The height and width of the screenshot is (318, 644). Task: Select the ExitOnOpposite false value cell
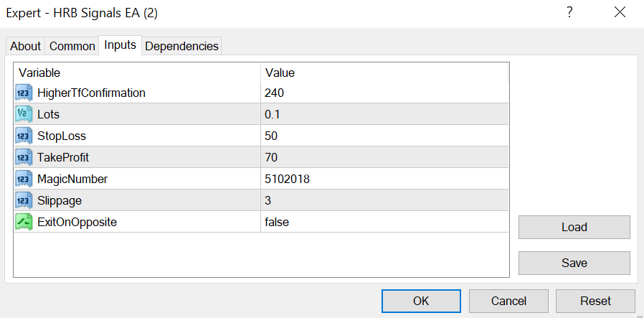tap(384, 222)
